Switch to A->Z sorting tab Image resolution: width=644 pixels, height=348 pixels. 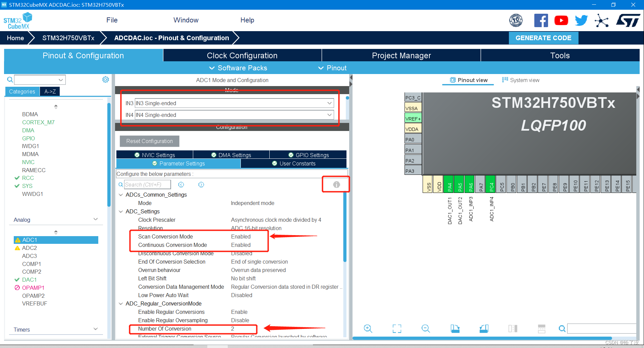click(50, 91)
